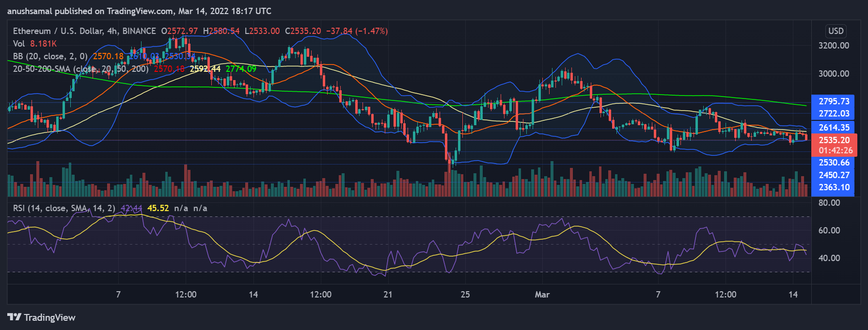The image size is (868, 330).
Task: Select the Vol 8.181K indicator legend
Action: 34,44
